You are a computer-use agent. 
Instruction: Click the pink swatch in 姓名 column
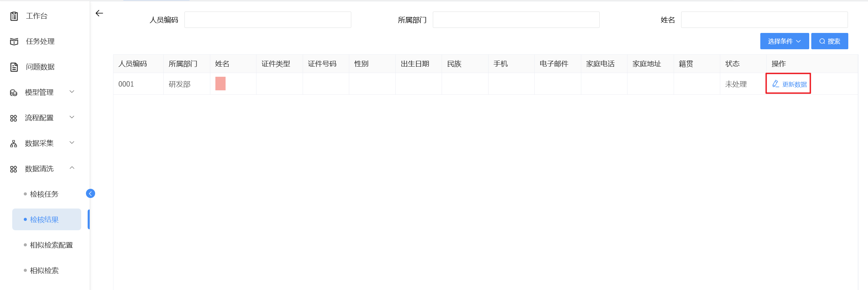[x=220, y=84]
